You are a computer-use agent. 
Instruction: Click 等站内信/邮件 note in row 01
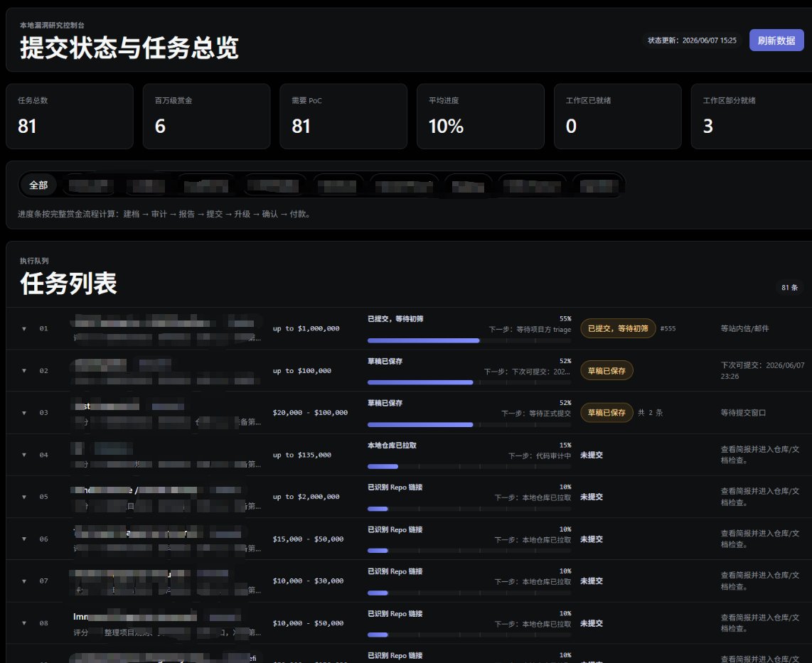click(744, 328)
